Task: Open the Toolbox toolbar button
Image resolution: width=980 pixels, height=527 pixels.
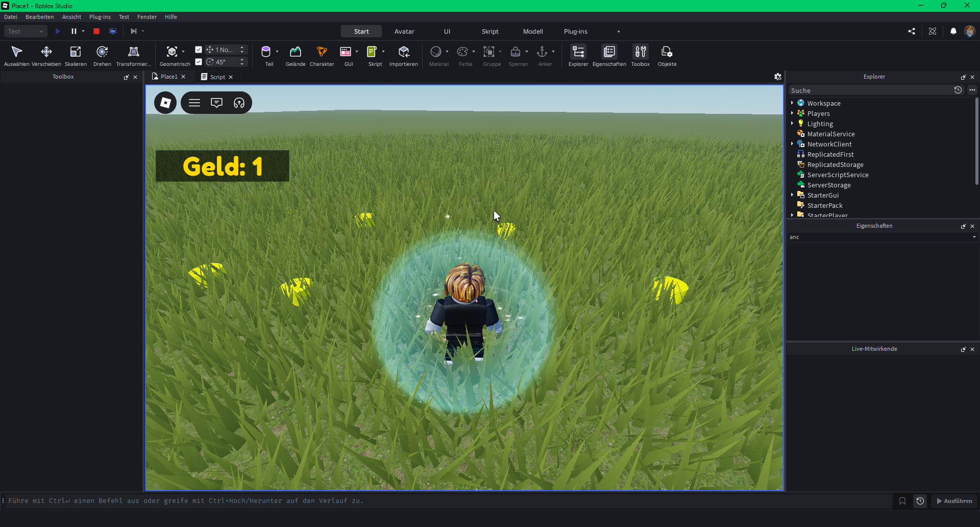Action: pyautogui.click(x=641, y=56)
